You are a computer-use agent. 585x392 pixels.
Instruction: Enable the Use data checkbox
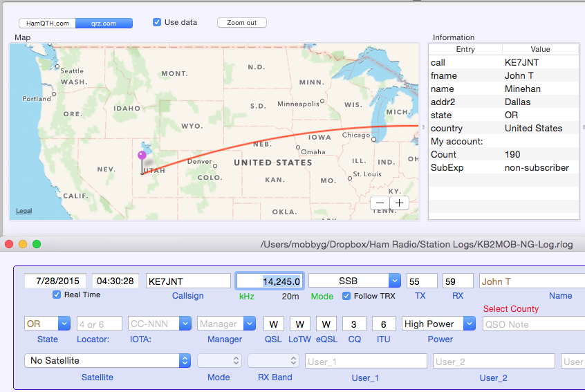tap(158, 22)
